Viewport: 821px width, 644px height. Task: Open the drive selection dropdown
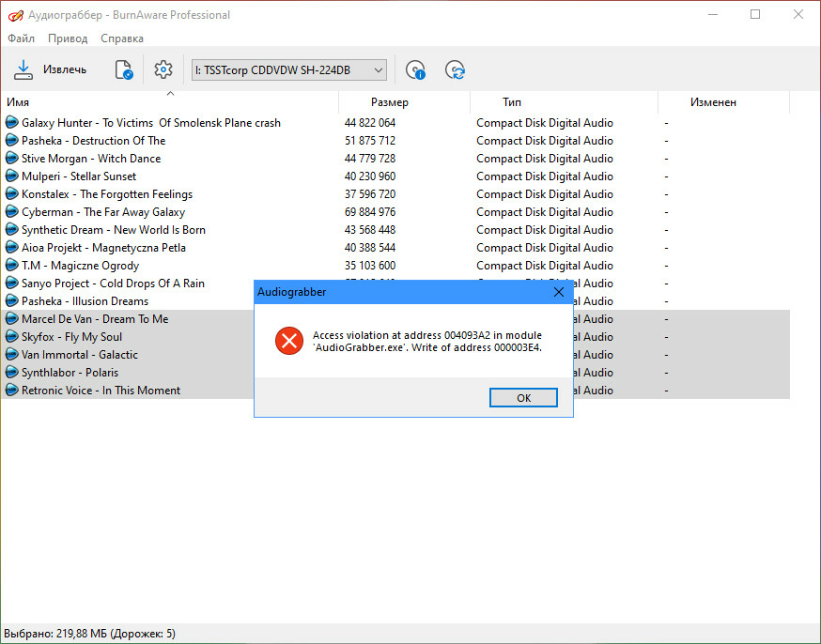[x=289, y=69]
